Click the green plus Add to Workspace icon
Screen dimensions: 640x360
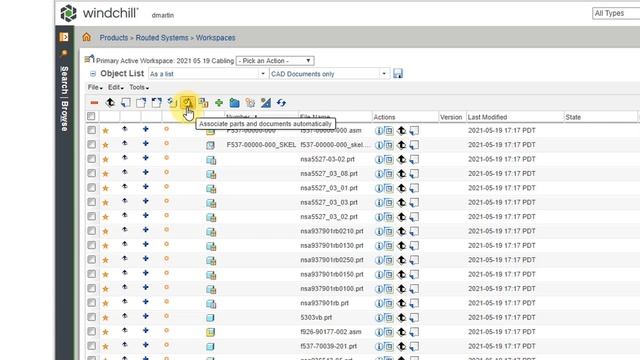click(x=219, y=103)
